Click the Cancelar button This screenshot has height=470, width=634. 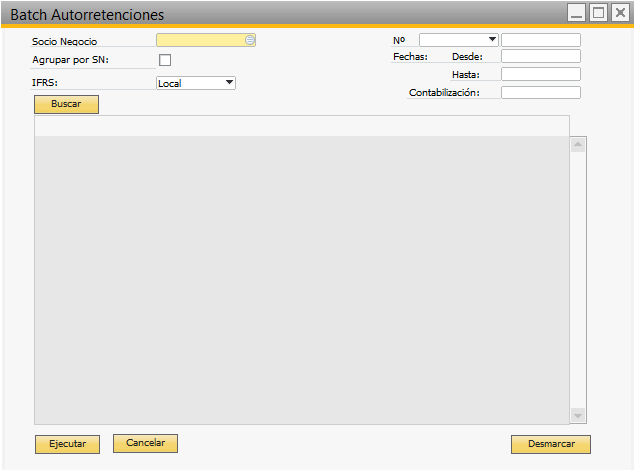tap(145, 443)
